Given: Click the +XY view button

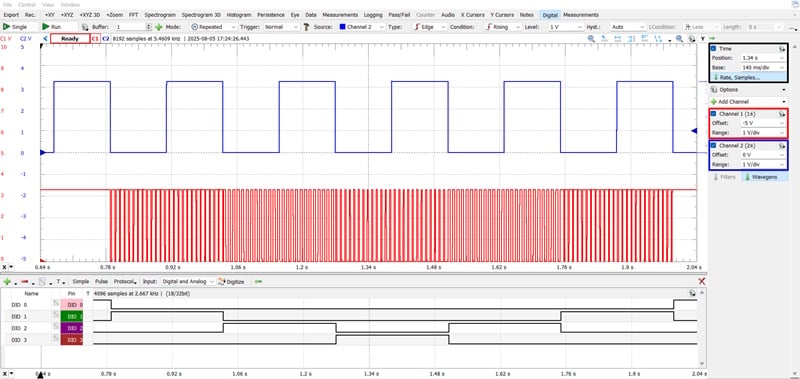Looking at the screenshot, I should (49, 15).
